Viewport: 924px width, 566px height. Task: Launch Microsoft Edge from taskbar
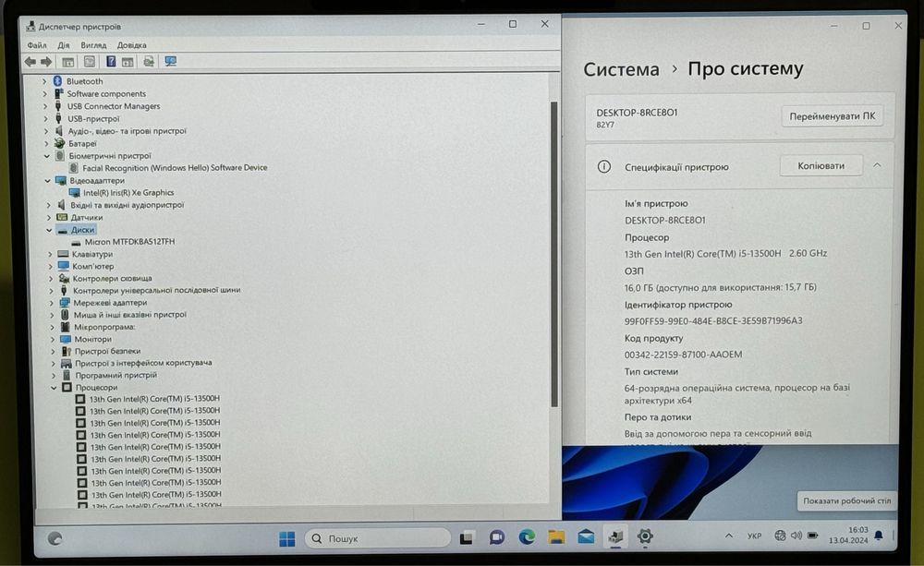[x=527, y=536]
